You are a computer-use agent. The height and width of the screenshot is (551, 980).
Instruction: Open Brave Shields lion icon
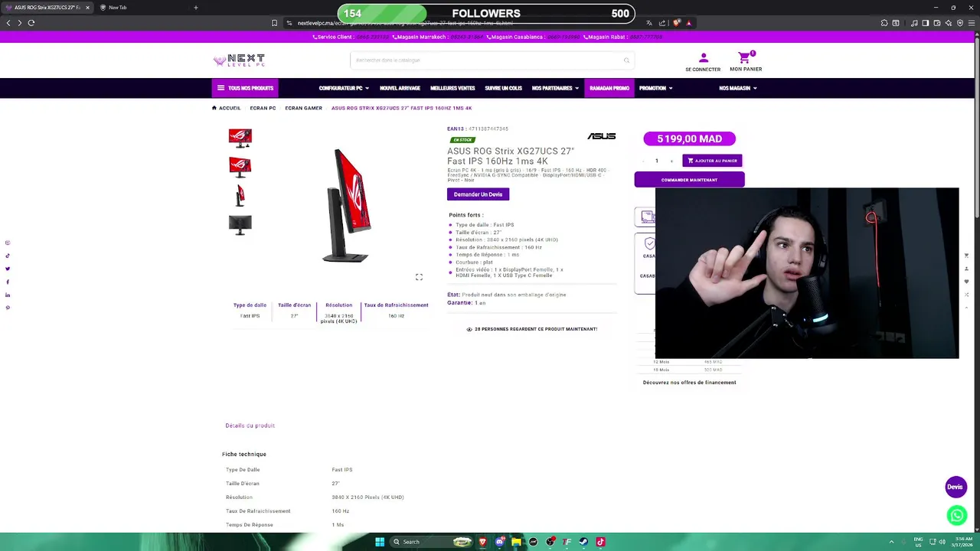[x=676, y=23]
